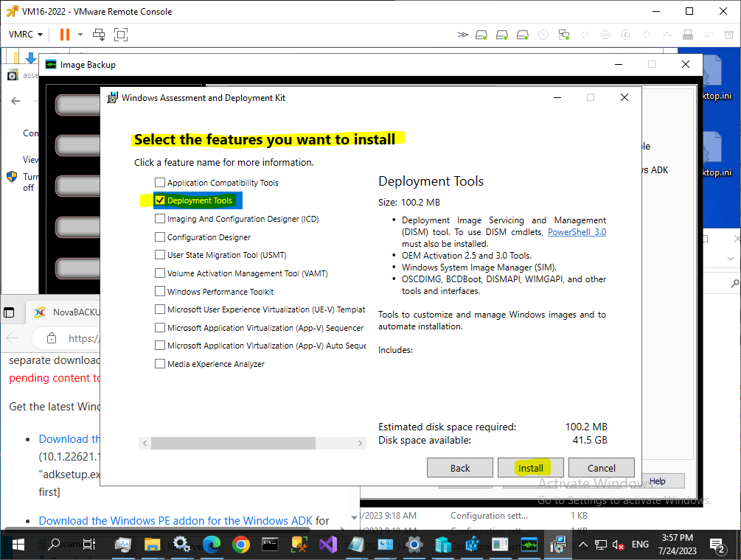Image resolution: width=741 pixels, height=560 pixels.
Task: Open Visual Studio from the taskbar
Action: coord(327,545)
